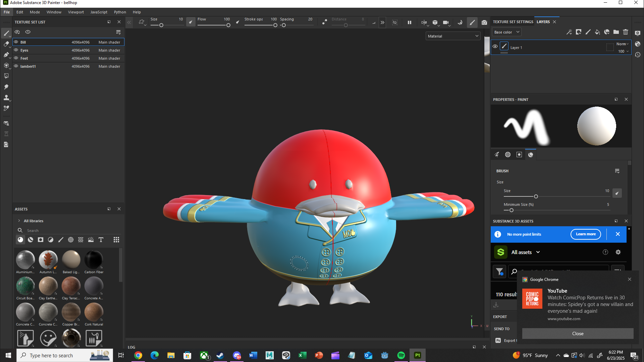Select the Clone stamp tool
Viewport: 644px width, 362px height.
click(6, 98)
